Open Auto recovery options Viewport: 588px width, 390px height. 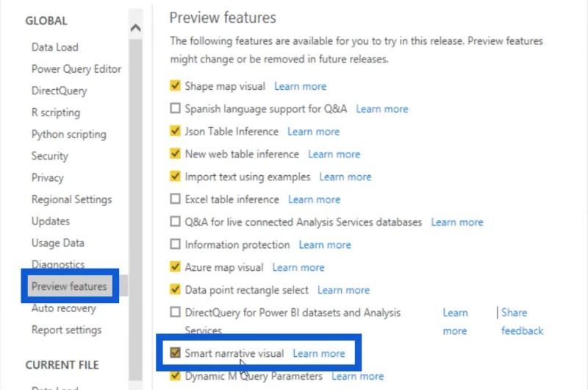click(64, 308)
